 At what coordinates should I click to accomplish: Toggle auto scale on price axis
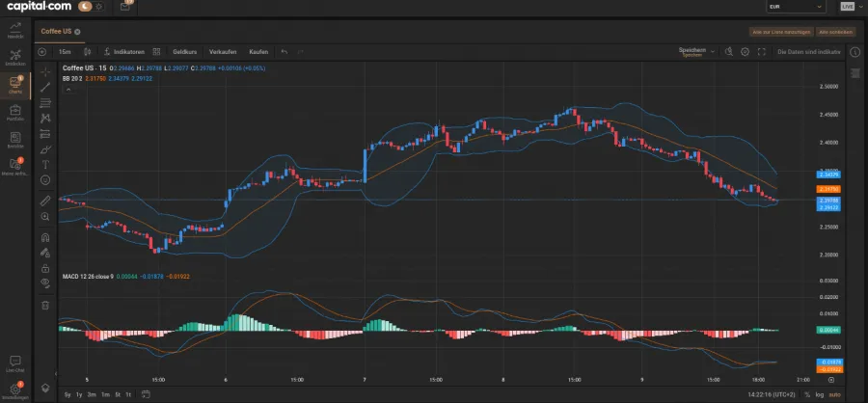point(834,394)
